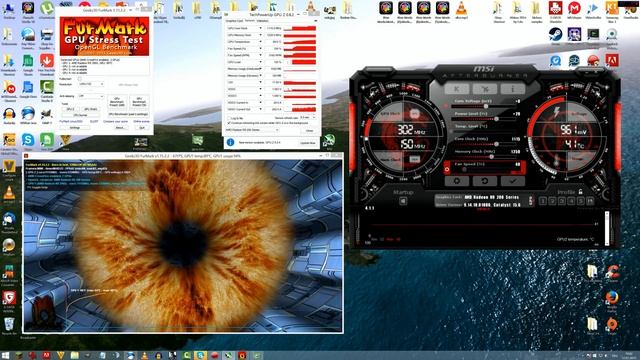This screenshot has width=640, height=360.
Task: Open GPU Temperature sensor dropdown in GPU-Z
Action: coord(260,42)
